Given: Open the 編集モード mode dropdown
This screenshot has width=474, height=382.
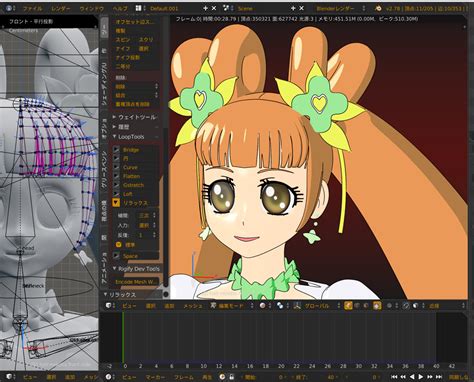Looking at the screenshot, I should 231,305.
